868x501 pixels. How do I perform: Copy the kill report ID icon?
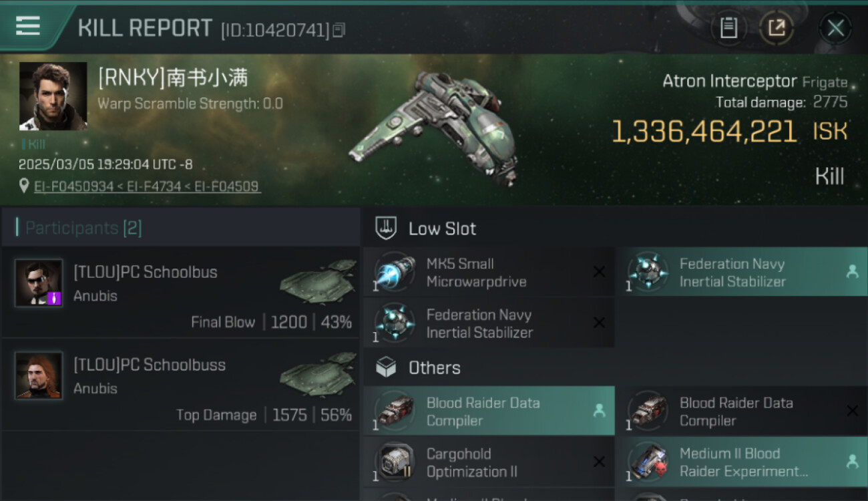[339, 30]
